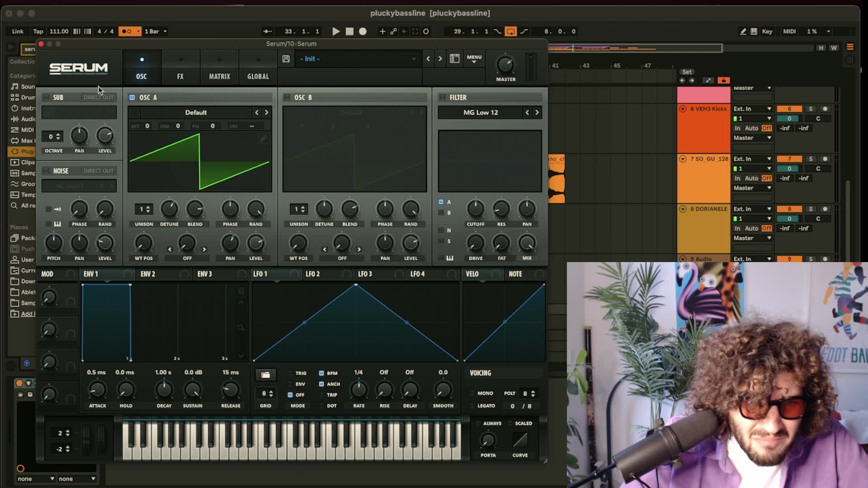This screenshot has height=488, width=868.
Task: Toggle the MIDI map mode button
Action: 789,31
